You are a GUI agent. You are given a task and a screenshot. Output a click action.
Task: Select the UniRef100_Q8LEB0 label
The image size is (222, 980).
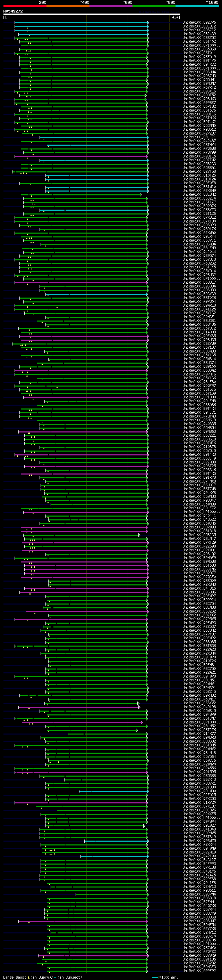[199, 382]
